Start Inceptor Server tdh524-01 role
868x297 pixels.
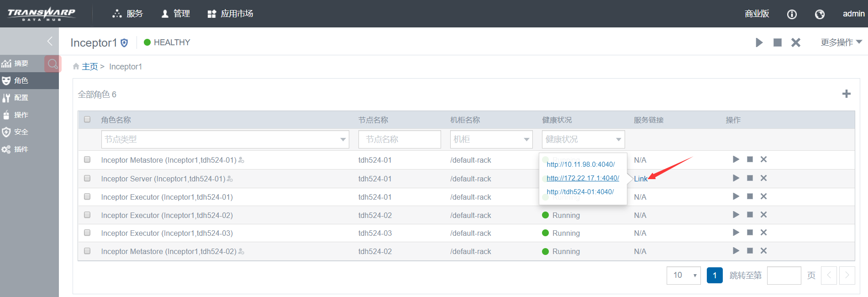point(736,178)
